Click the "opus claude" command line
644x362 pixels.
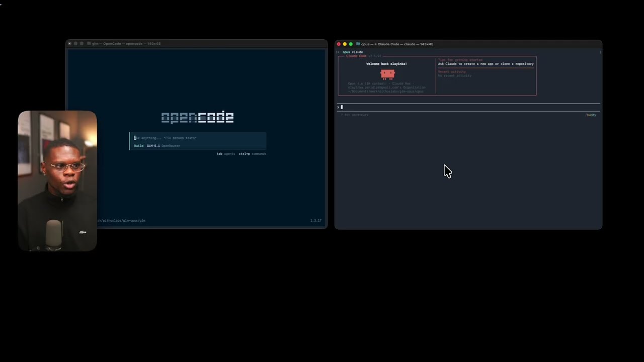(352, 52)
